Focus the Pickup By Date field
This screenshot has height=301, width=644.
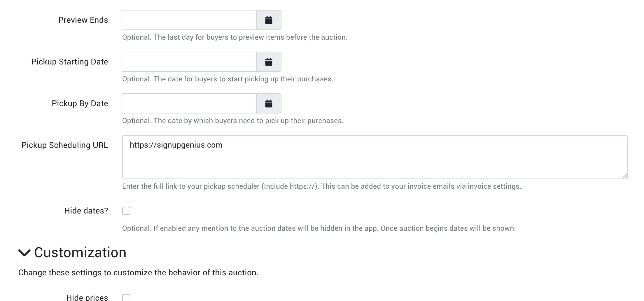pyautogui.click(x=189, y=104)
